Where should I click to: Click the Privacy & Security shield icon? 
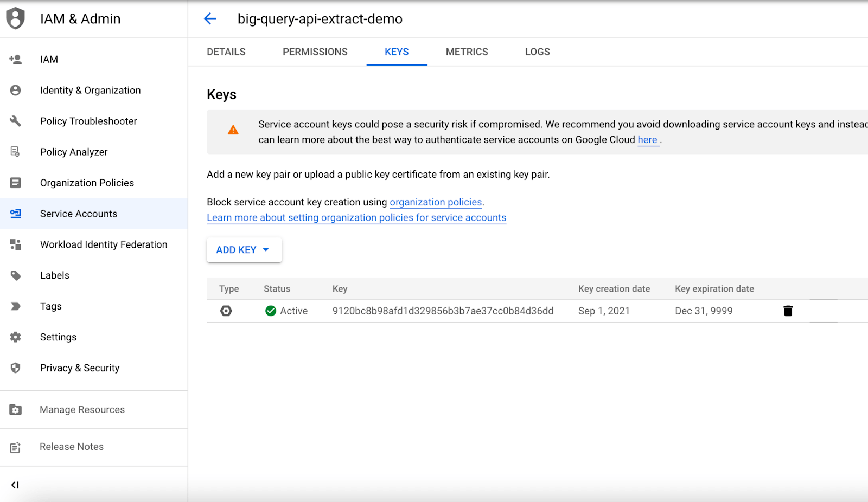coord(16,368)
